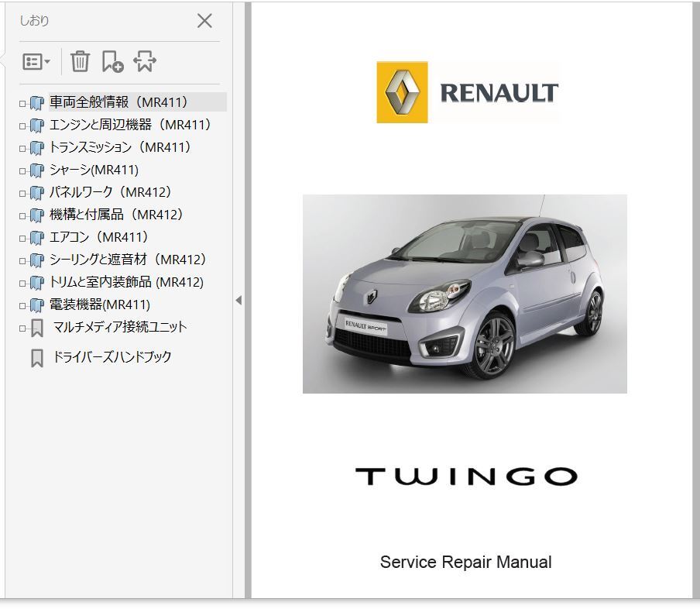This screenshot has width=700, height=609.
Task: Expand the シーリングと遮音材 (MR412) bookmark
Action: (x=22, y=261)
